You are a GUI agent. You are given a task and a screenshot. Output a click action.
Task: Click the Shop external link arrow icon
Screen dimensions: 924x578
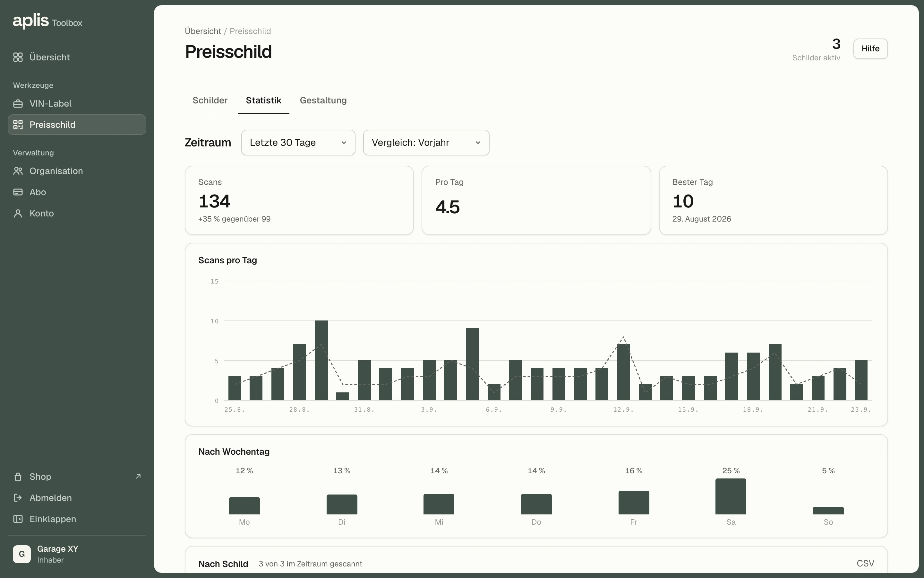click(138, 476)
